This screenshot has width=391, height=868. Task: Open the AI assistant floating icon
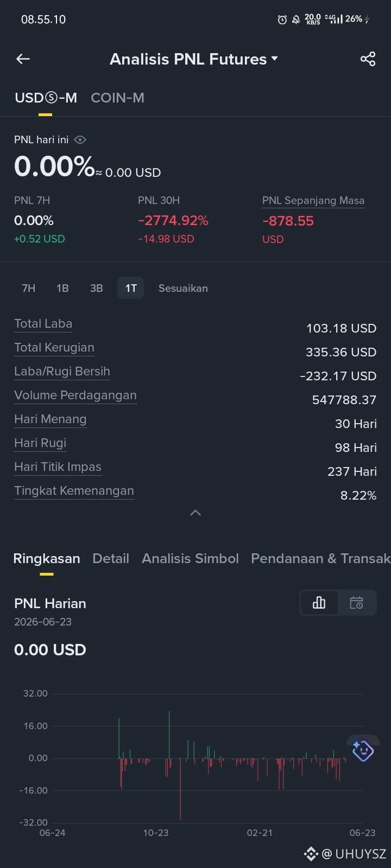point(363,750)
